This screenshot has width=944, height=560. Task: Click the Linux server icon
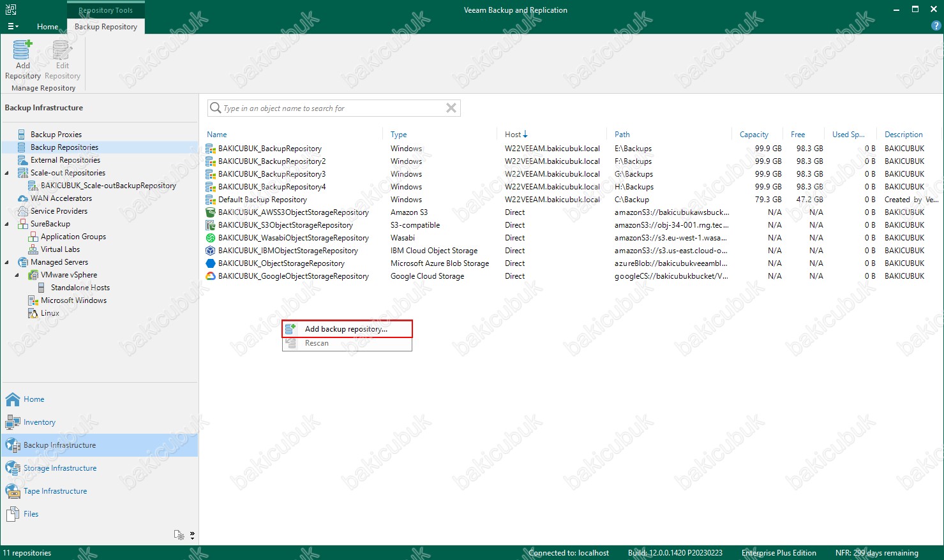click(x=33, y=313)
